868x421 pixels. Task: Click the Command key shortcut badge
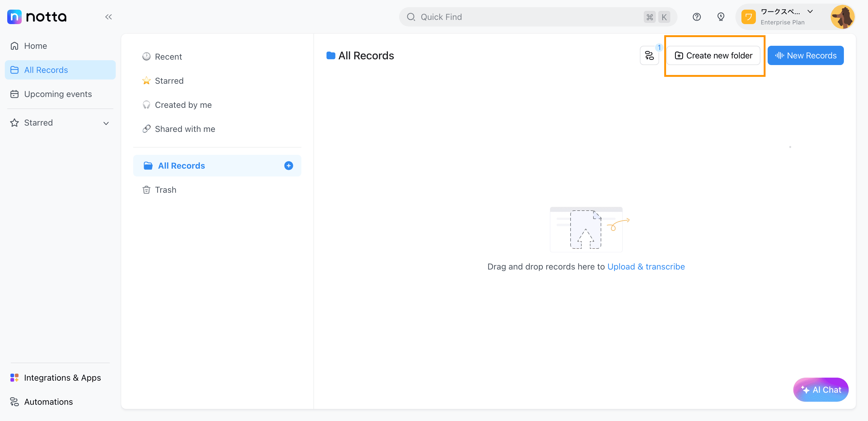tap(650, 17)
